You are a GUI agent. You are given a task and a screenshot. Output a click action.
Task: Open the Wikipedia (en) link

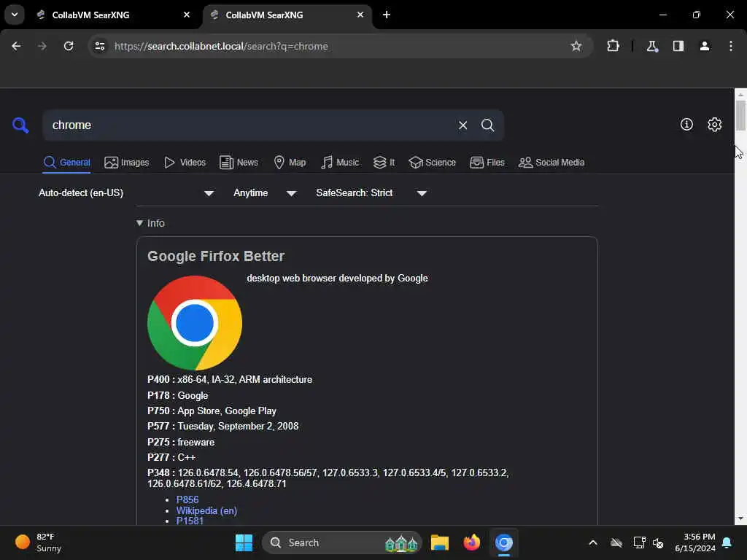[206, 510]
